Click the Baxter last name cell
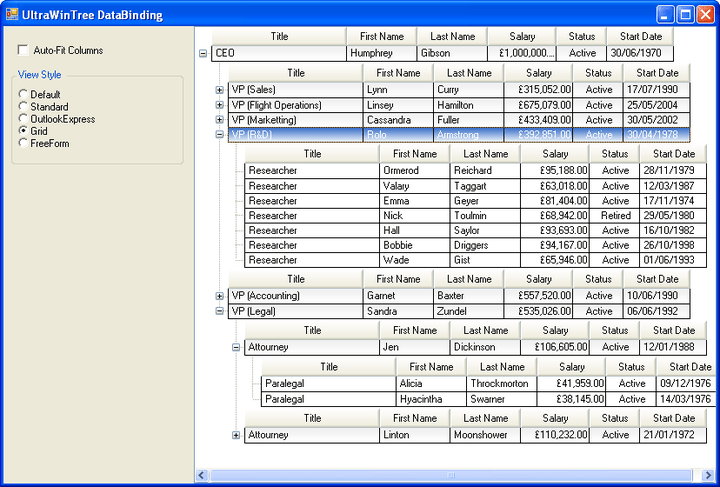Viewport: 720px width, 487px height. click(469, 296)
